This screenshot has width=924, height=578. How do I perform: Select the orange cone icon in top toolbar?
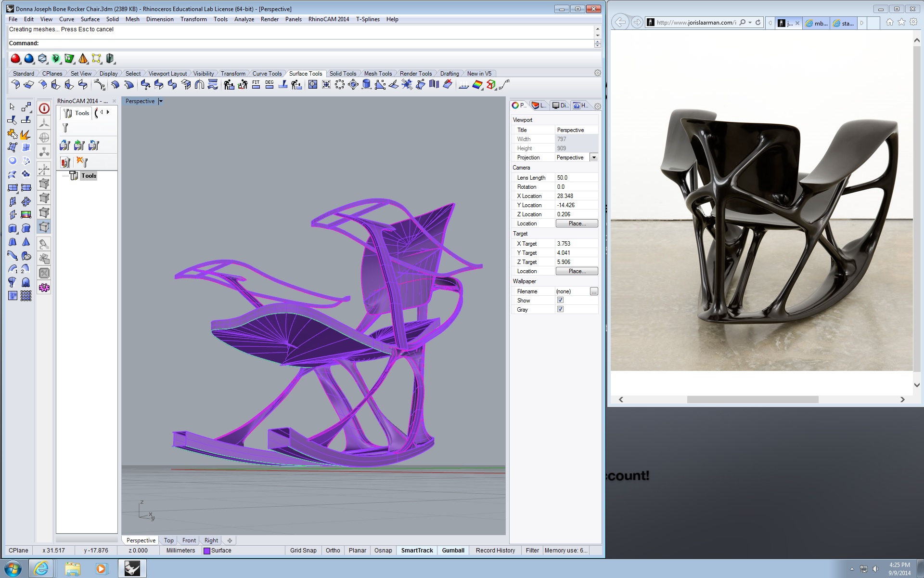[x=83, y=59]
